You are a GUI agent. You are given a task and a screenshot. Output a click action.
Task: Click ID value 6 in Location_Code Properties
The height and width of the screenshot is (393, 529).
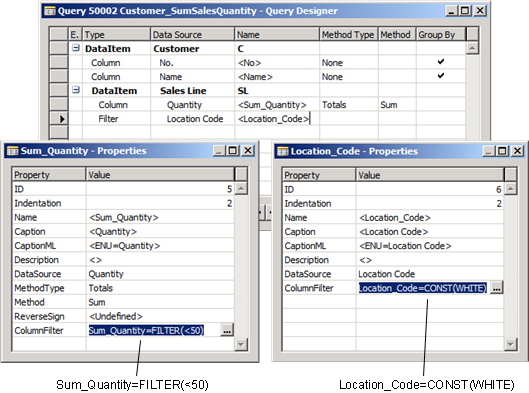click(430, 190)
